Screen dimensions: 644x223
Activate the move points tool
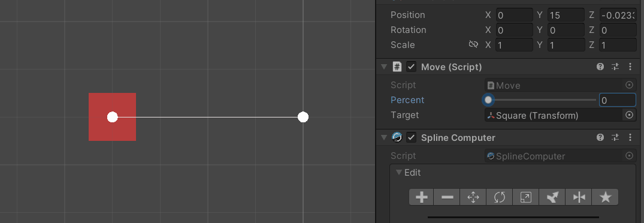[x=473, y=197]
